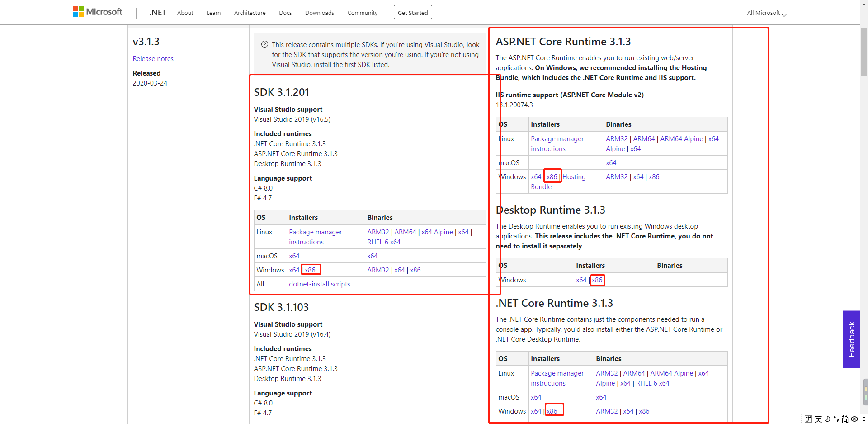Download .NET Core Runtime Windows x86 binary
This screenshot has height=424, width=868.
[644, 411]
